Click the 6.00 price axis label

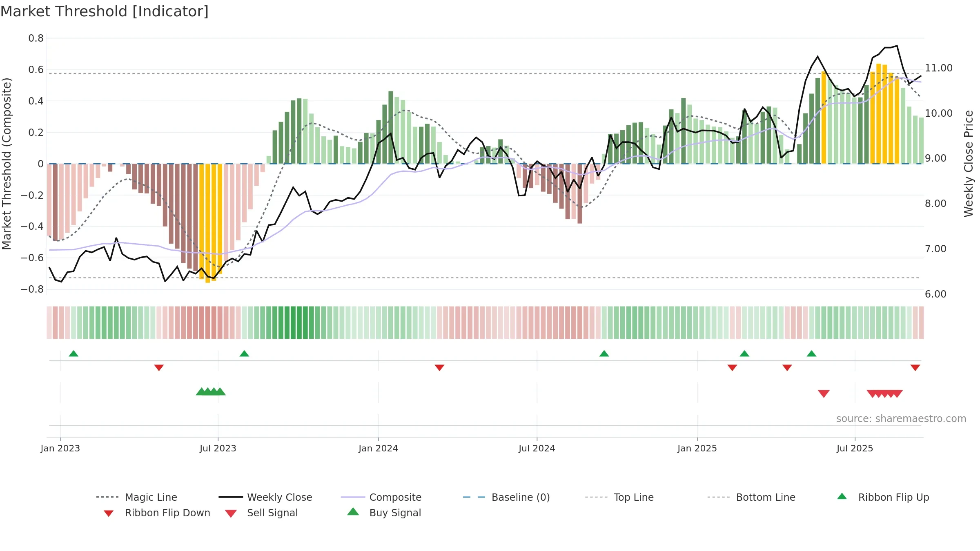click(x=935, y=294)
